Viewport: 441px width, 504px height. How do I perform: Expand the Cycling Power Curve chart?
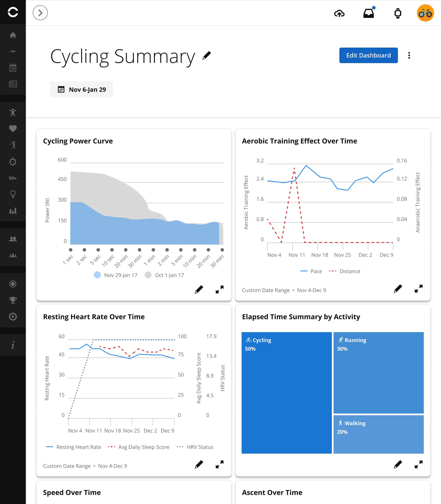[x=220, y=289]
